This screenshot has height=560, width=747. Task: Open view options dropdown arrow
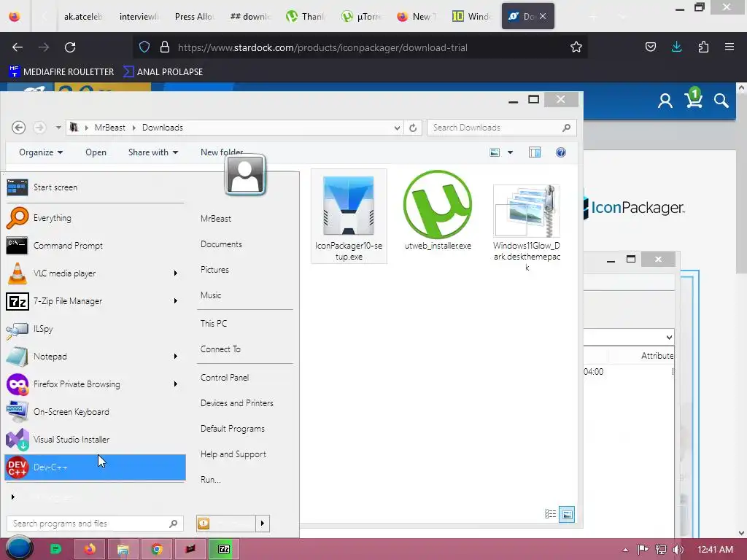(x=510, y=152)
